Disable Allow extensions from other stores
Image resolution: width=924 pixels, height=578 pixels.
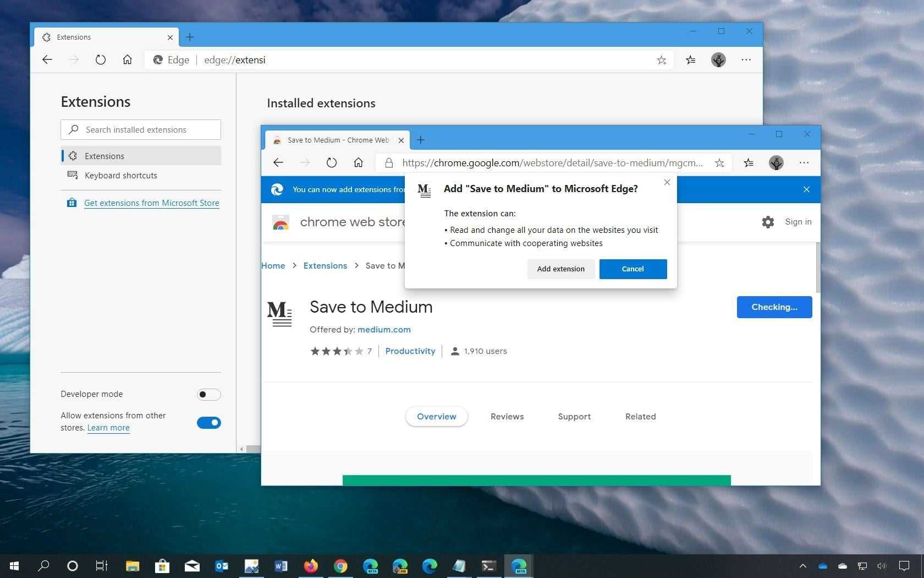tap(208, 423)
